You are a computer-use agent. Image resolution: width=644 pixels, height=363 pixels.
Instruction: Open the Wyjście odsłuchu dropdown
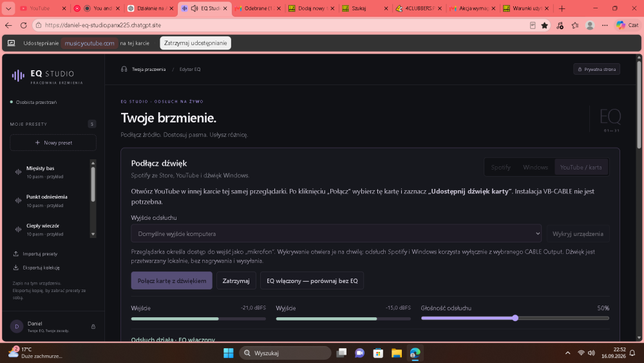click(x=336, y=233)
